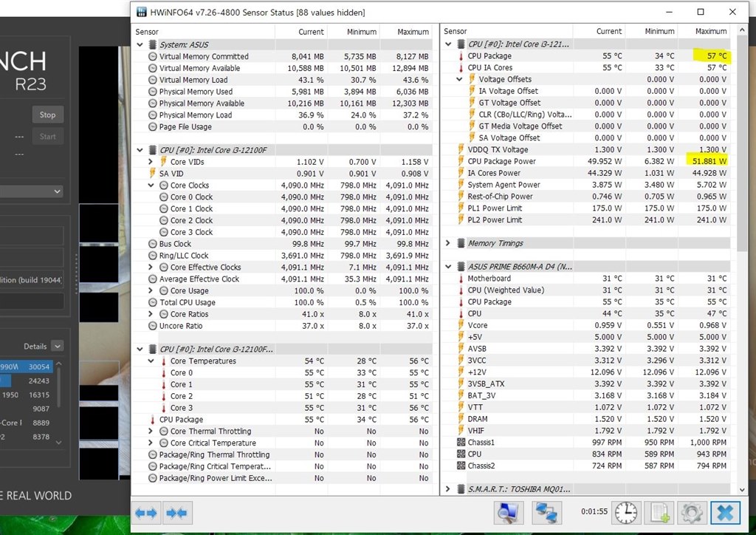The height and width of the screenshot is (535, 756).
Task: Click the Bus Clock sensor icon
Action: [x=152, y=244]
